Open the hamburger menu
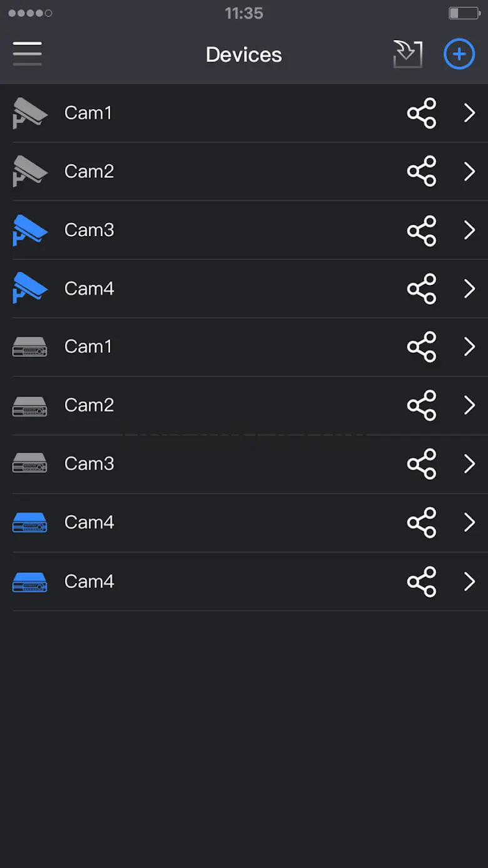Image resolution: width=488 pixels, height=868 pixels. coord(28,54)
